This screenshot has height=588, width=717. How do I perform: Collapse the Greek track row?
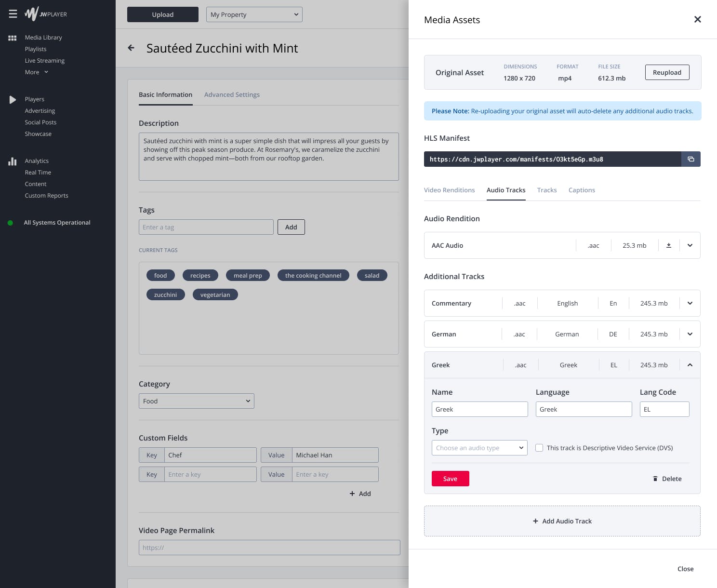(690, 365)
